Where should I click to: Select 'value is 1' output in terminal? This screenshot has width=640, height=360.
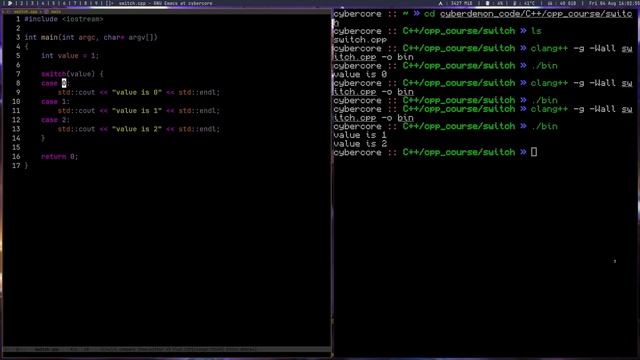coord(360,135)
